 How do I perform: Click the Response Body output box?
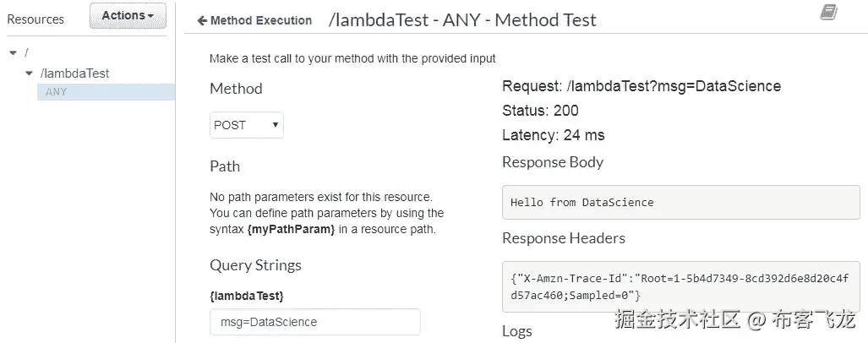[680, 203]
